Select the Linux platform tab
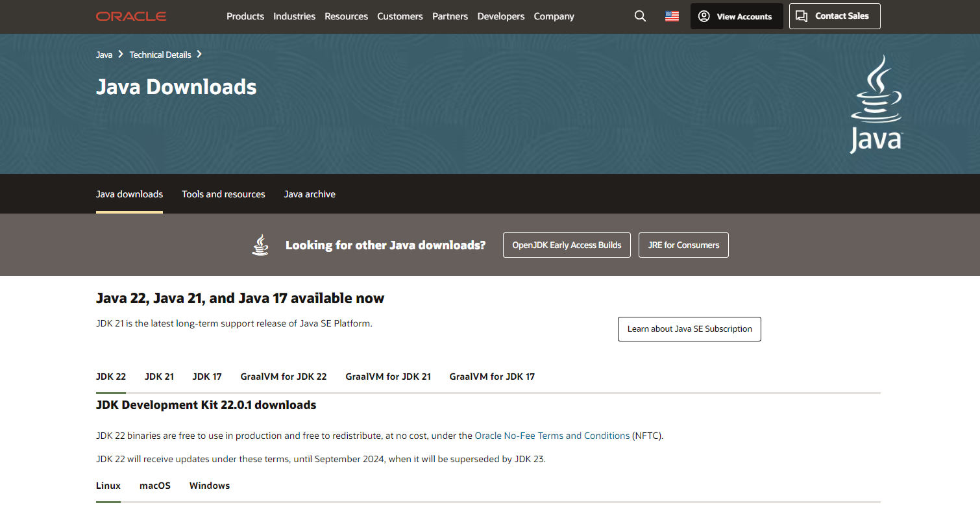The width and height of the screenshot is (980, 507). click(108, 486)
